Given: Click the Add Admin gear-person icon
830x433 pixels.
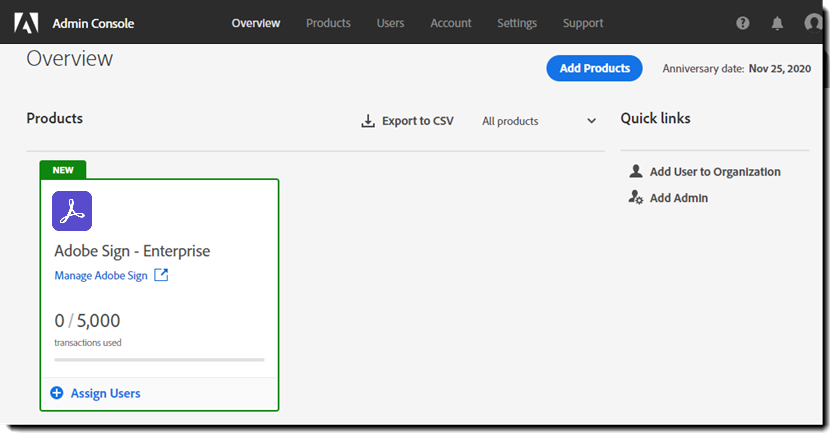Looking at the screenshot, I should click(x=636, y=198).
